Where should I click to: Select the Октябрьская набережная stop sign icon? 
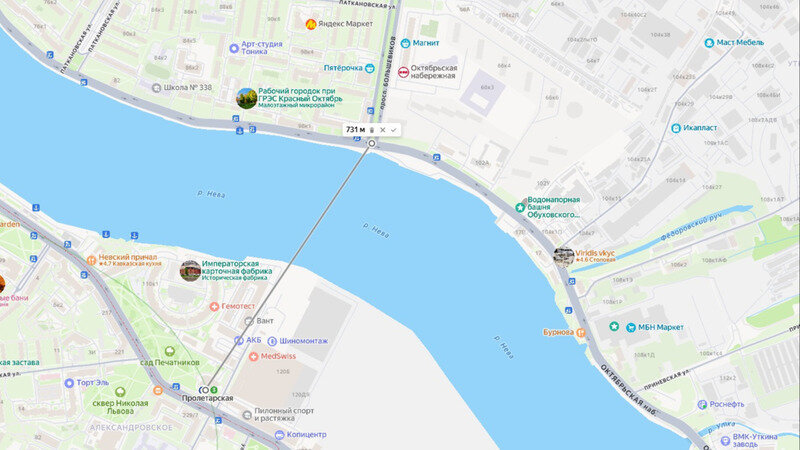[403, 72]
